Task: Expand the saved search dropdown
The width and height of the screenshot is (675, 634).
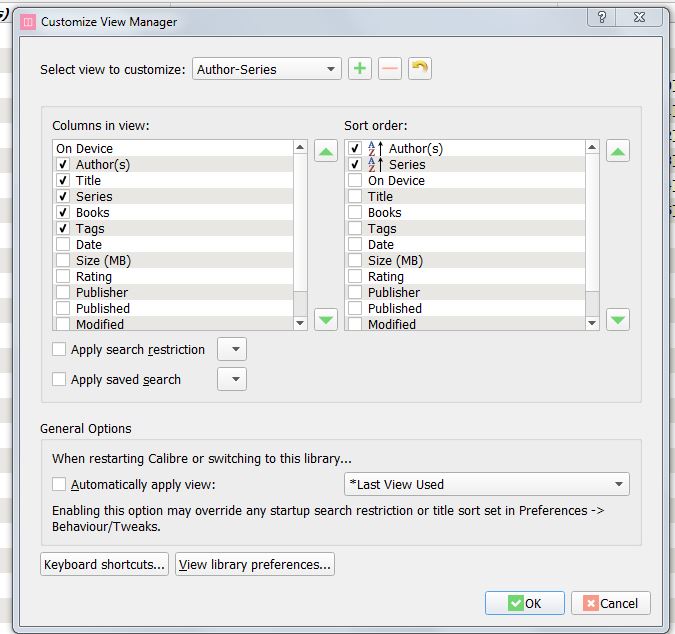Action: tap(232, 380)
